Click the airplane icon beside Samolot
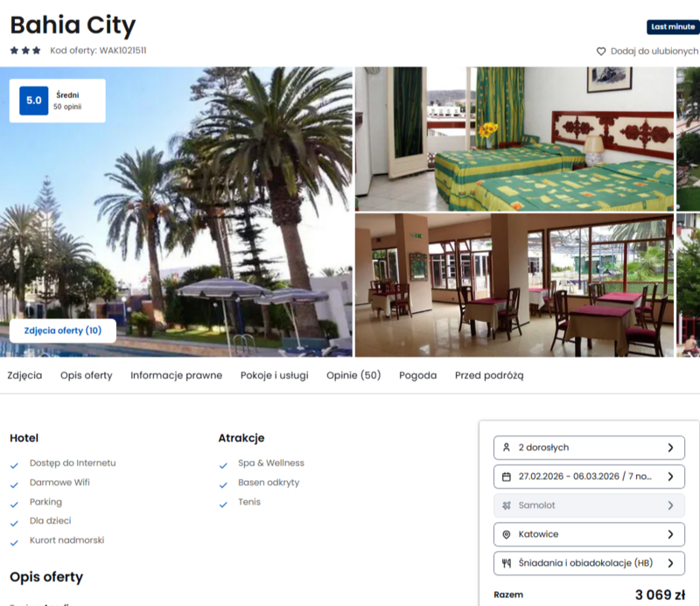The width and height of the screenshot is (700, 606). point(507,505)
